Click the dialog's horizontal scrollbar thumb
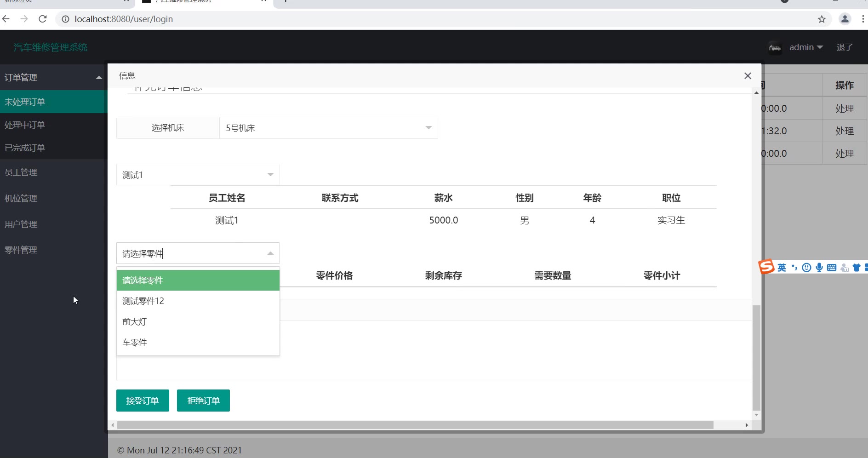The height and width of the screenshot is (458, 868). tap(415, 425)
